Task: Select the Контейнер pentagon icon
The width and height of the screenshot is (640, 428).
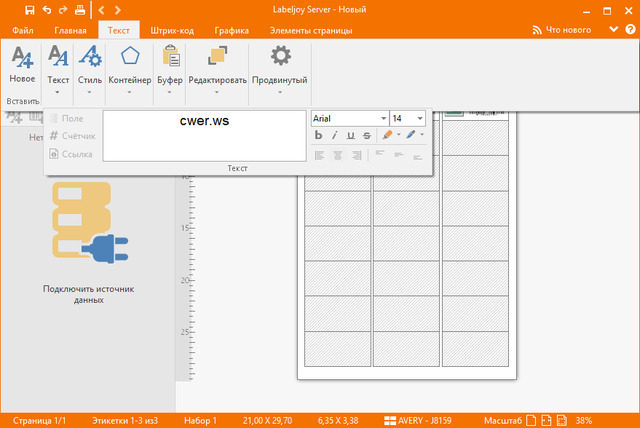Action: tap(129, 58)
